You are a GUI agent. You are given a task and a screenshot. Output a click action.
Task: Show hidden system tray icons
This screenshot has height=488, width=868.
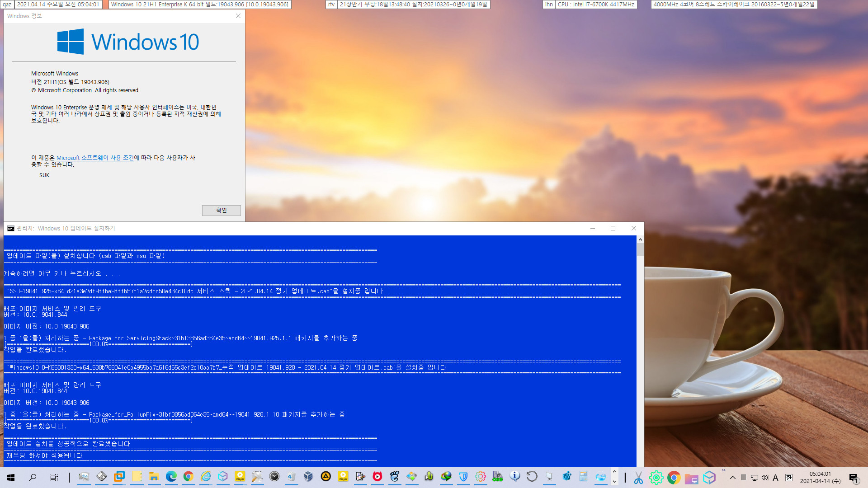[x=732, y=478]
